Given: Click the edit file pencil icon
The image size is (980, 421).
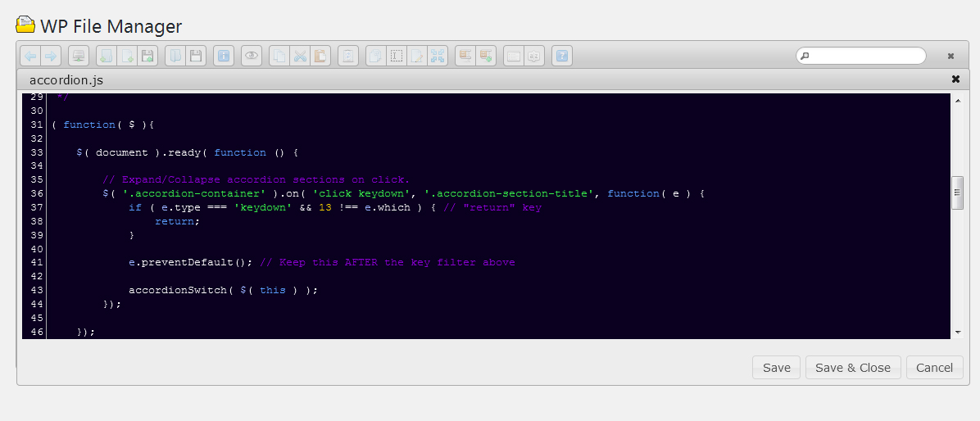Looking at the screenshot, I should click(417, 56).
